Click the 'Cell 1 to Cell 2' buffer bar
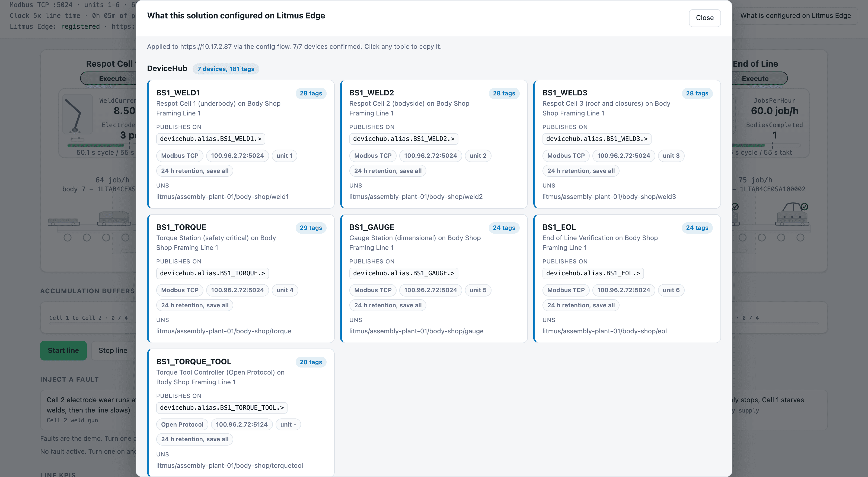Image resolution: width=868 pixels, height=477 pixels. (93, 324)
